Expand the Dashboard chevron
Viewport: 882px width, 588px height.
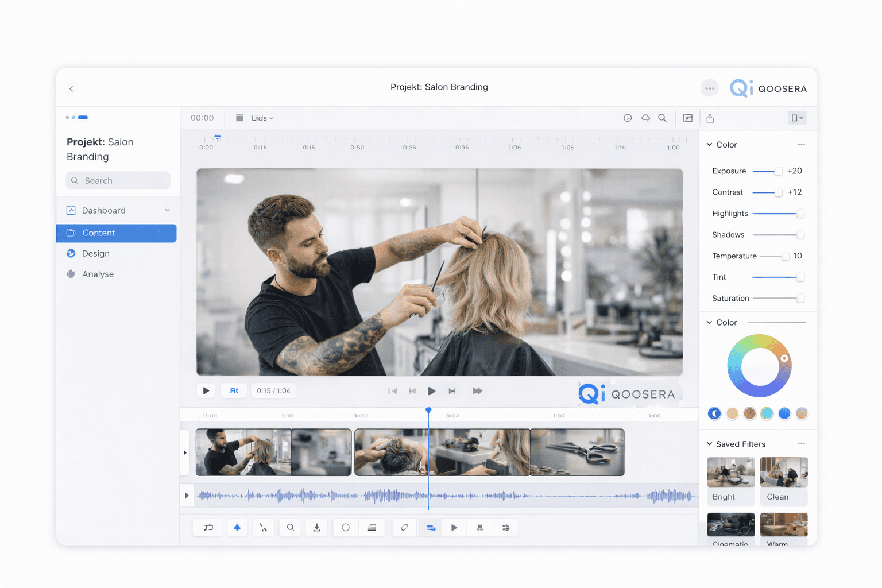(x=167, y=210)
